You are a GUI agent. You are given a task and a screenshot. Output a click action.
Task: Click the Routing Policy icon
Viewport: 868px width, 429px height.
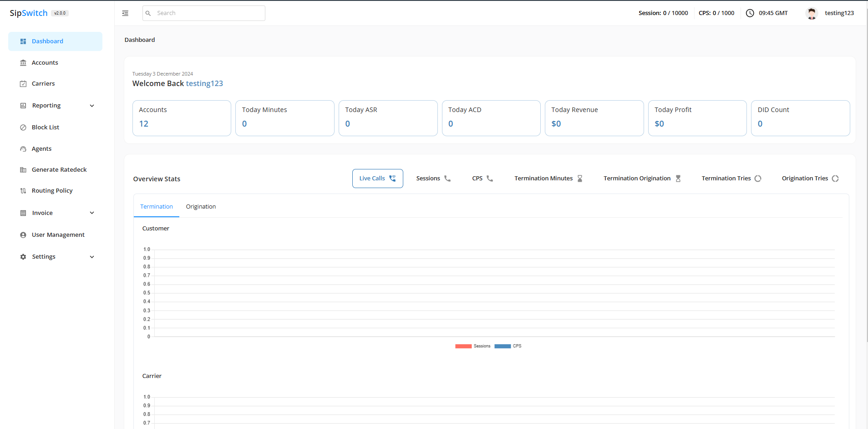click(23, 191)
